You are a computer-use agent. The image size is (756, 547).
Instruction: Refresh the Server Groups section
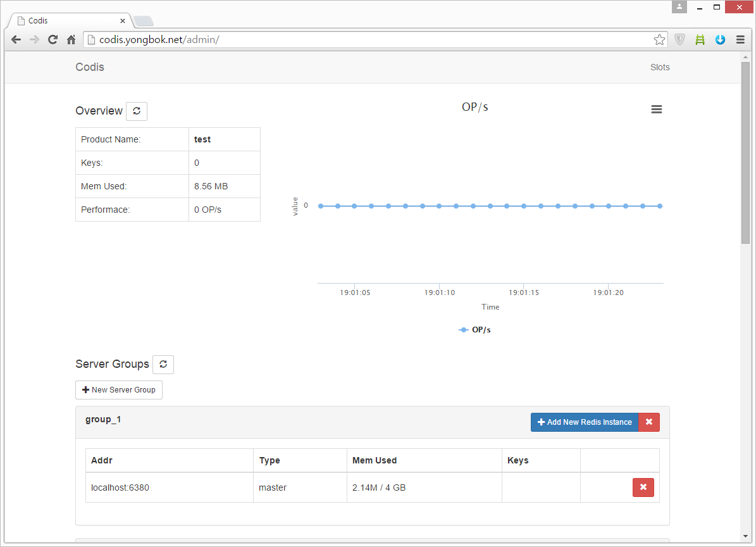tap(163, 364)
